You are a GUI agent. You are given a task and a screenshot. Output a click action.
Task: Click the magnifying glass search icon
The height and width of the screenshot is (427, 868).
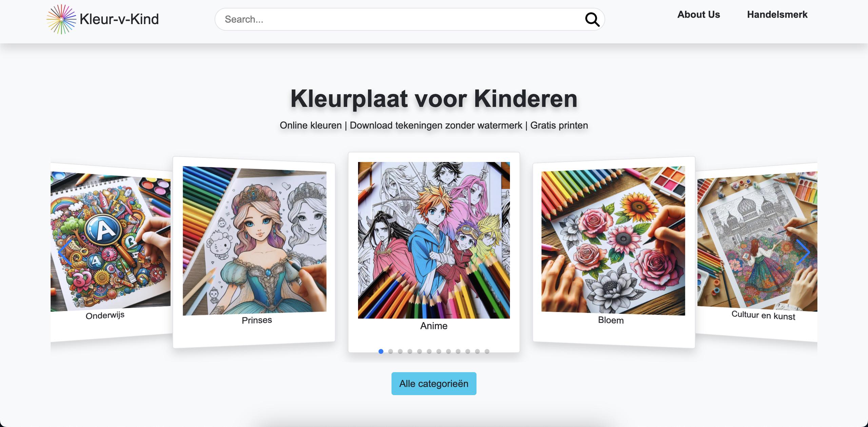592,19
